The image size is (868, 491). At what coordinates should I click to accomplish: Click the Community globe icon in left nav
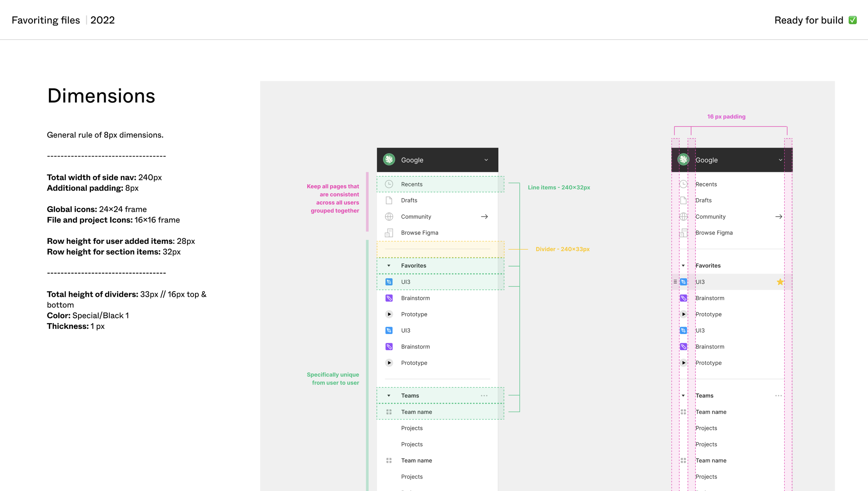[389, 217]
